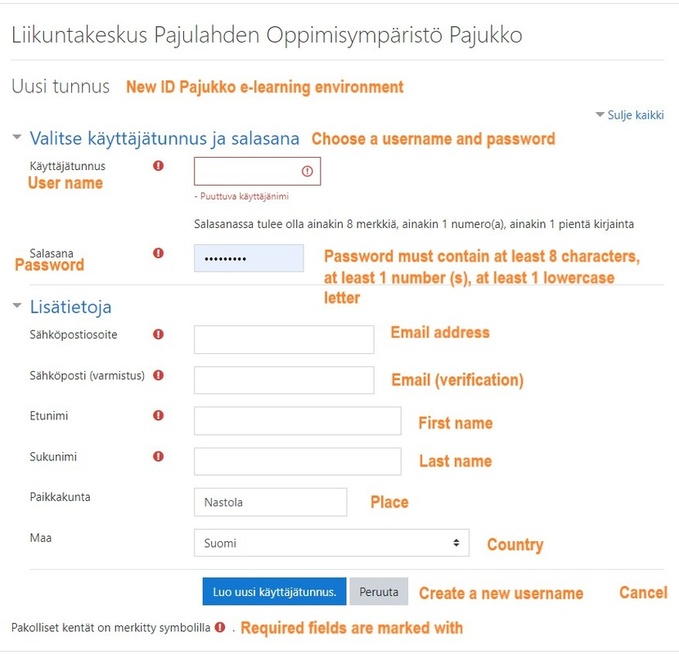Screen dimensions: 679x654
Task: Collapse the Lisätietoja section
Action: pyautogui.click(x=17, y=306)
